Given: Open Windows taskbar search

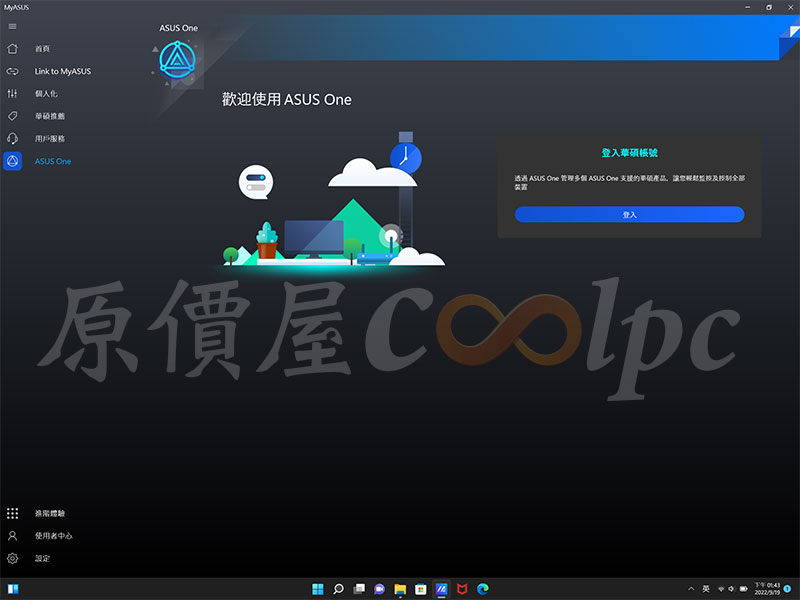Looking at the screenshot, I should (x=338, y=589).
